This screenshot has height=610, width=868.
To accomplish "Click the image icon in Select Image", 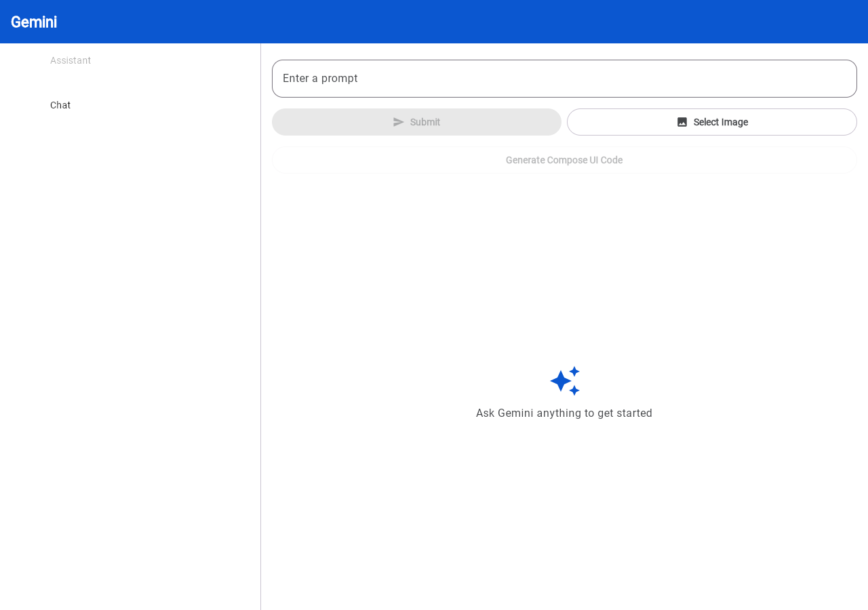I will (x=682, y=122).
